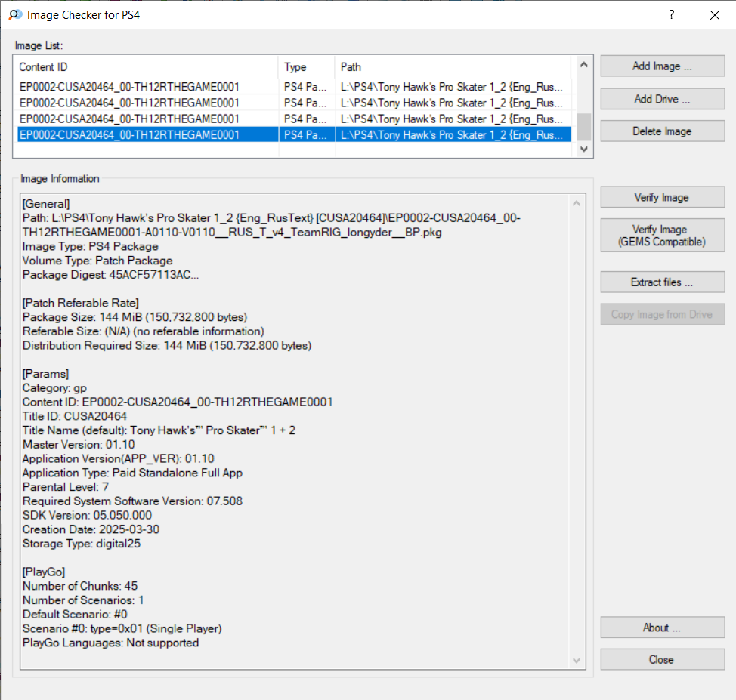Screen dimensions: 736x700
Task: Click the [Patch Referable Rate] heading
Action: click(x=81, y=303)
